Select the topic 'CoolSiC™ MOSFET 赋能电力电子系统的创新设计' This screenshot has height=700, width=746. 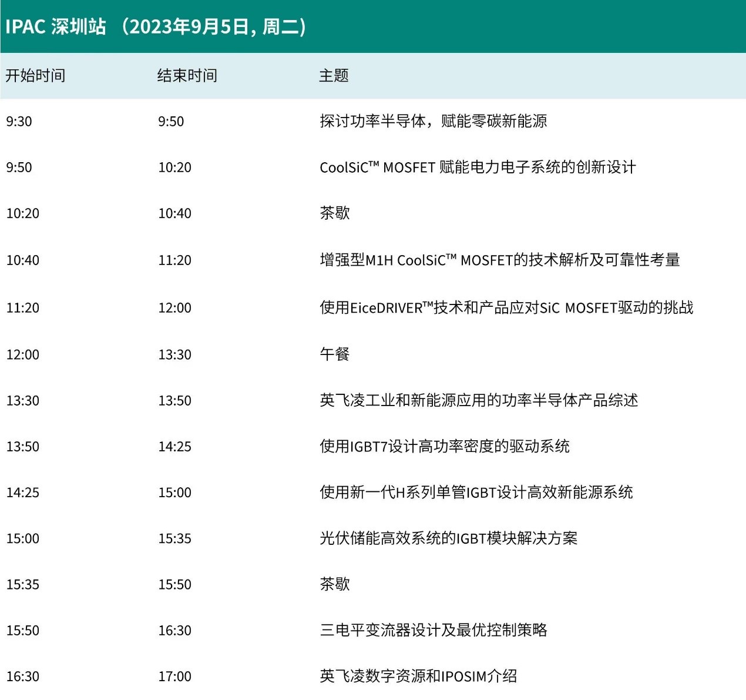478,167
